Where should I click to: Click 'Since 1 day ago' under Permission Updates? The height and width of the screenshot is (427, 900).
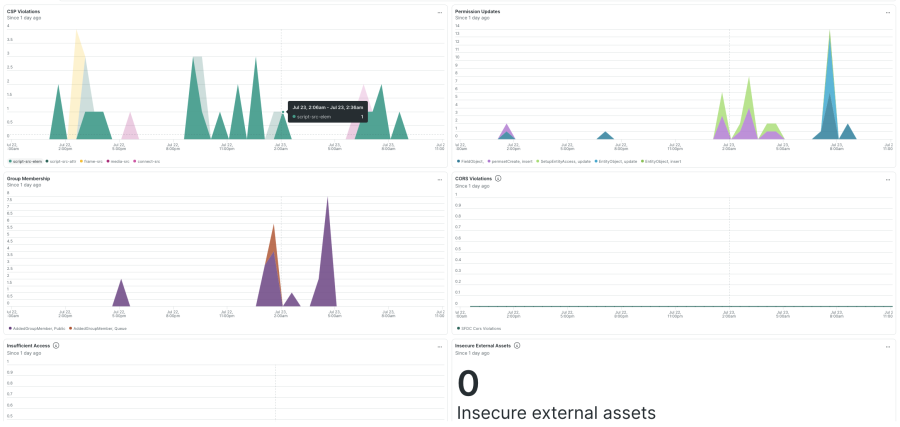(472, 18)
